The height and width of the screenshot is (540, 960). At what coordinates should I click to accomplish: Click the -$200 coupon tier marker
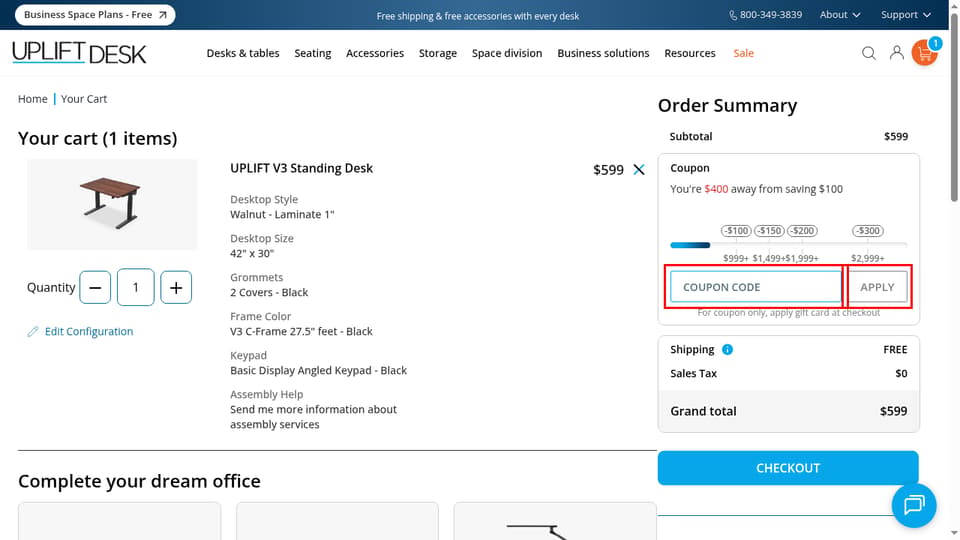tap(801, 231)
